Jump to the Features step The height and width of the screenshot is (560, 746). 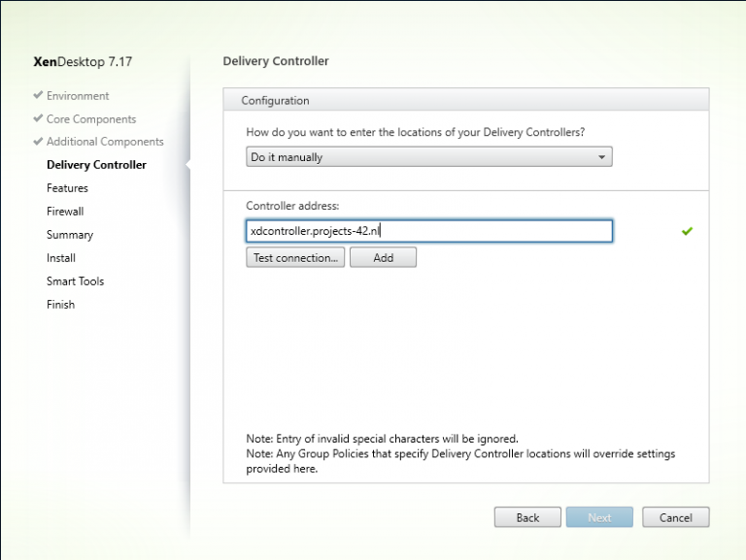click(67, 188)
